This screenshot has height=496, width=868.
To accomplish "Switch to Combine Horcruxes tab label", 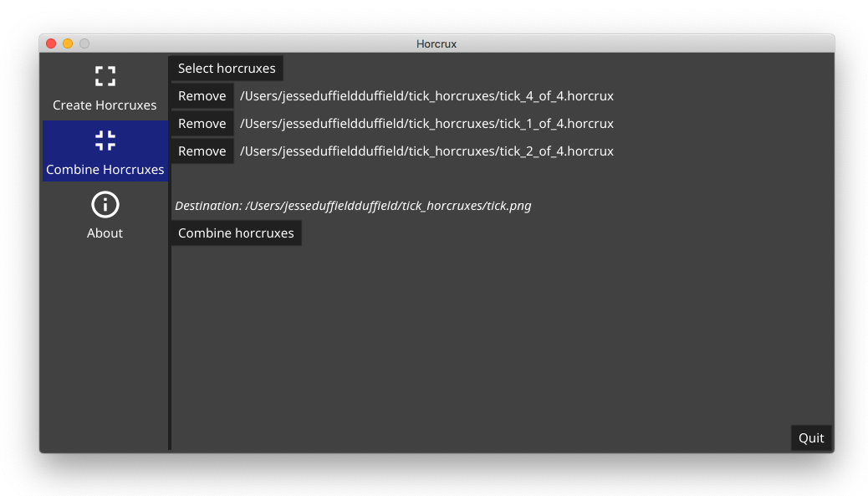I will click(105, 170).
